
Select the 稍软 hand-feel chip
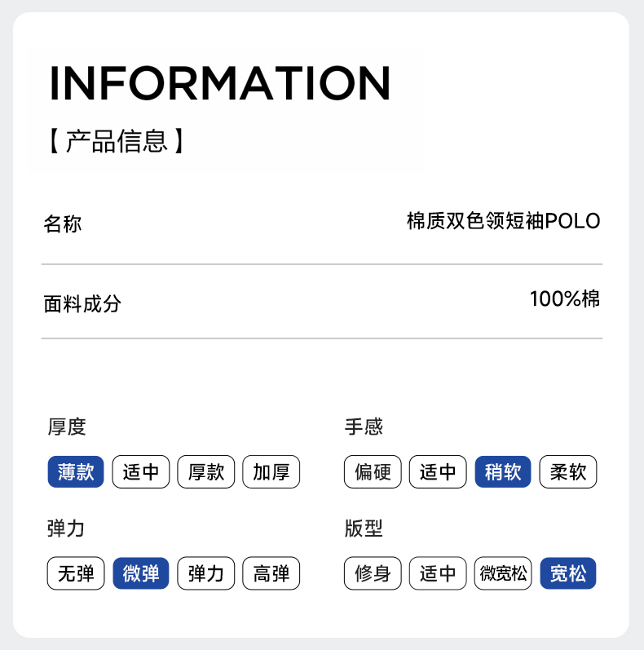[x=503, y=471]
